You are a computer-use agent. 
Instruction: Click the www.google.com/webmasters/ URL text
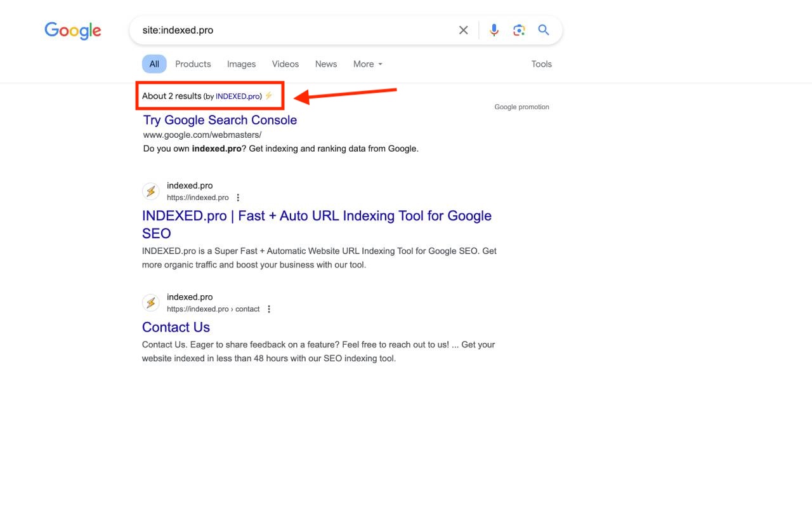[202, 135]
